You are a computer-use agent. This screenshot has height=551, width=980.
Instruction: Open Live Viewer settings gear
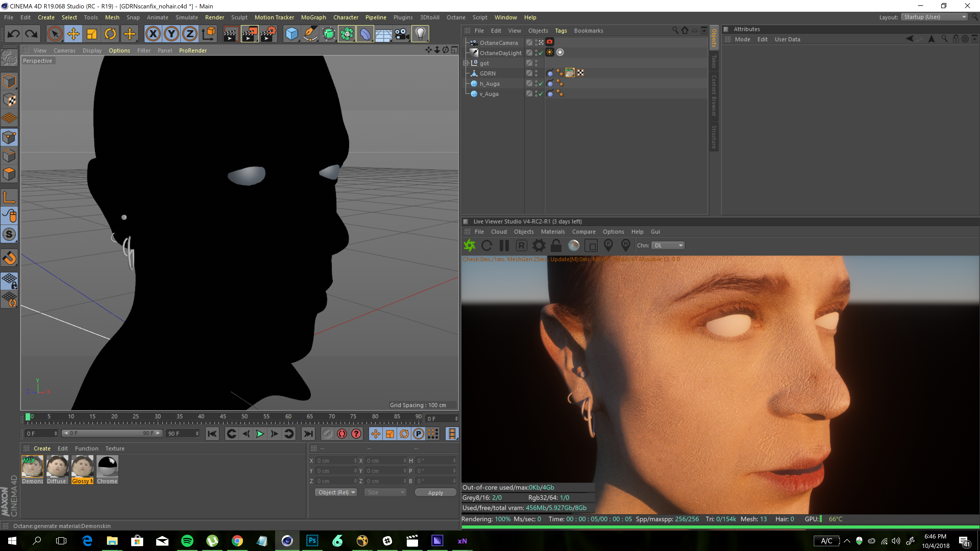pos(538,245)
